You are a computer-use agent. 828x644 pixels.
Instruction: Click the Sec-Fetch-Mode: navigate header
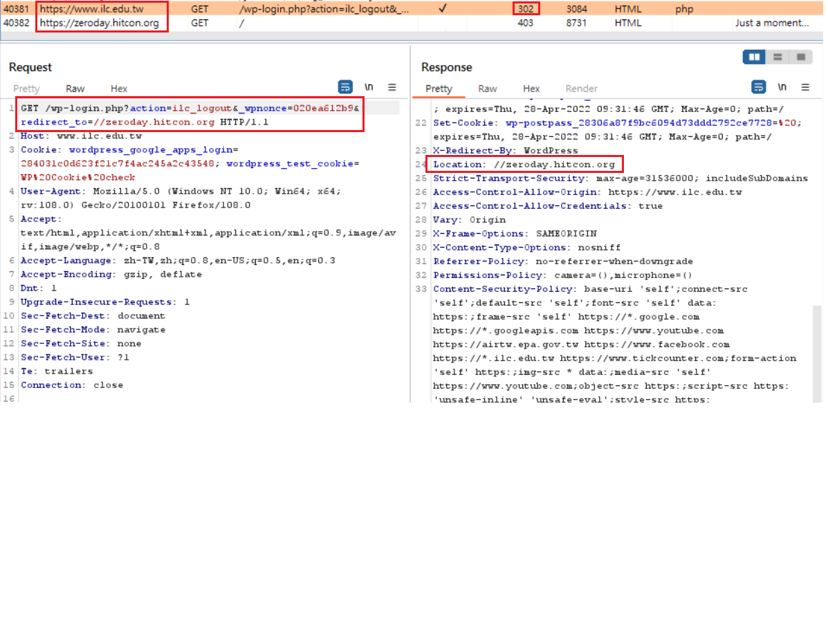(93, 329)
